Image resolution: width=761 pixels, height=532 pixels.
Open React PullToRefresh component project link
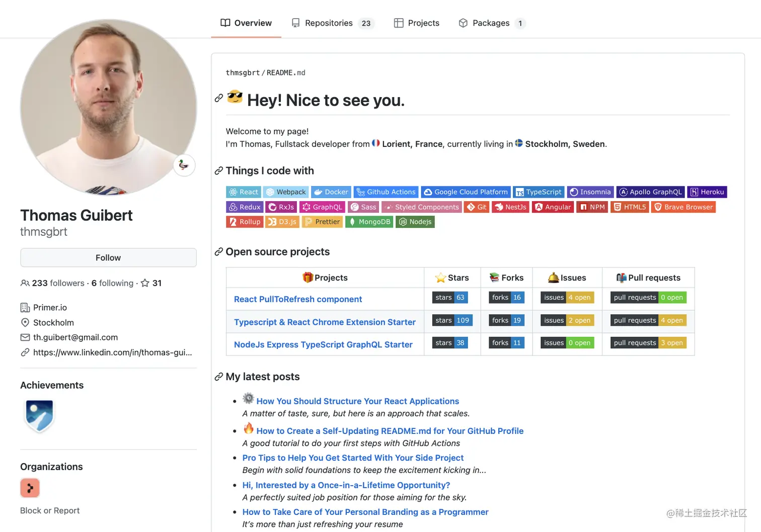298,299
